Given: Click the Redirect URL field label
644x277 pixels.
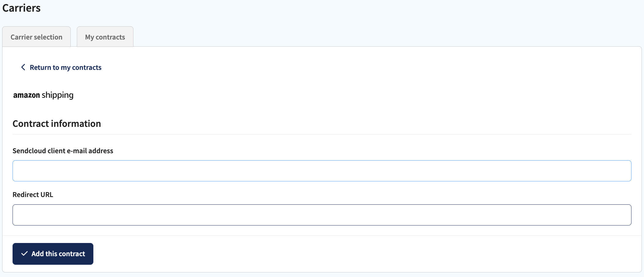Looking at the screenshot, I should coord(32,194).
